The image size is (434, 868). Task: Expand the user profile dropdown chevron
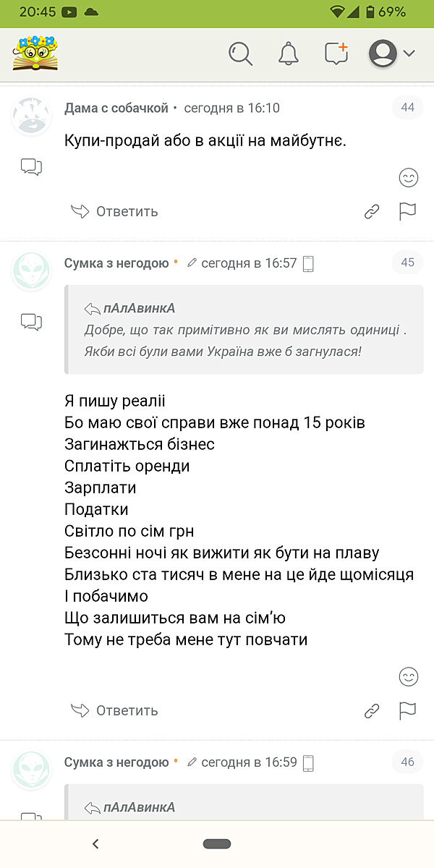409,54
